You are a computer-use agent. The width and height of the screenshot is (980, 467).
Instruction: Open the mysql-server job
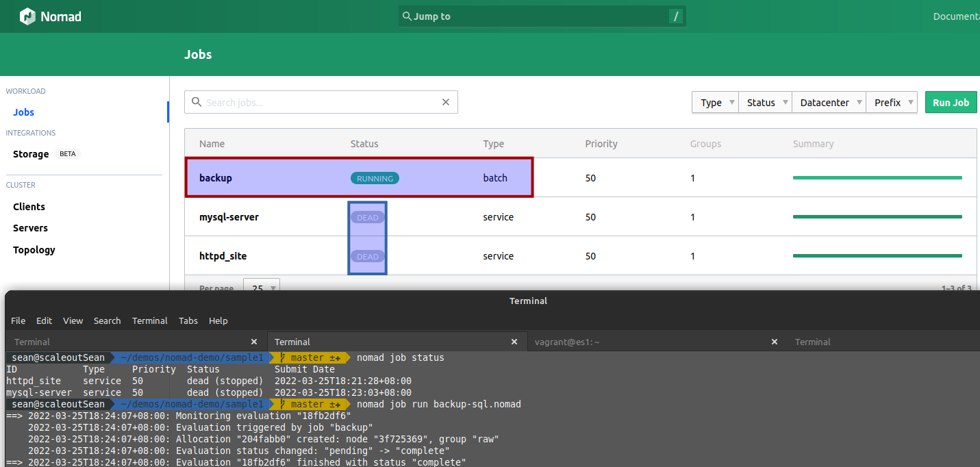click(229, 217)
